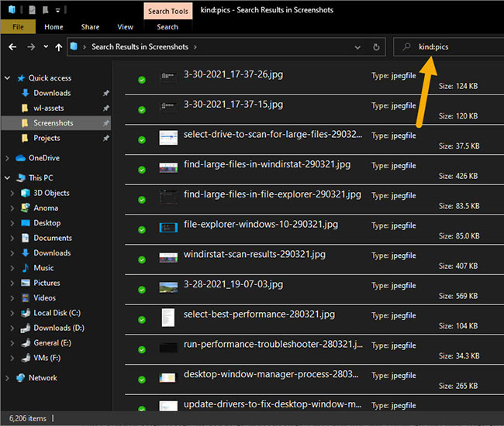Screen dimensions: 504x426
Task: Open Downloads under Quick access
Action: tap(52, 93)
